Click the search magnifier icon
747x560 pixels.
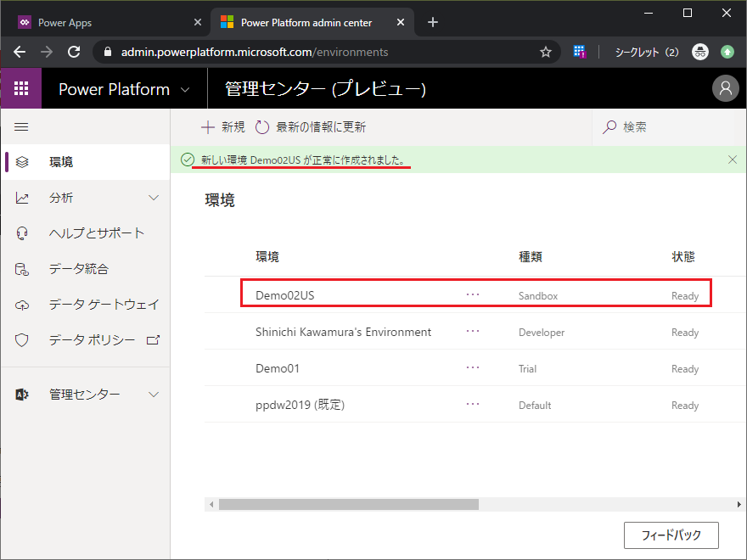point(609,127)
